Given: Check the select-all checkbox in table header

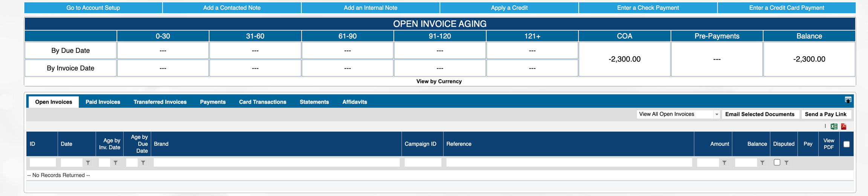Looking at the screenshot, I should [x=846, y=144].
